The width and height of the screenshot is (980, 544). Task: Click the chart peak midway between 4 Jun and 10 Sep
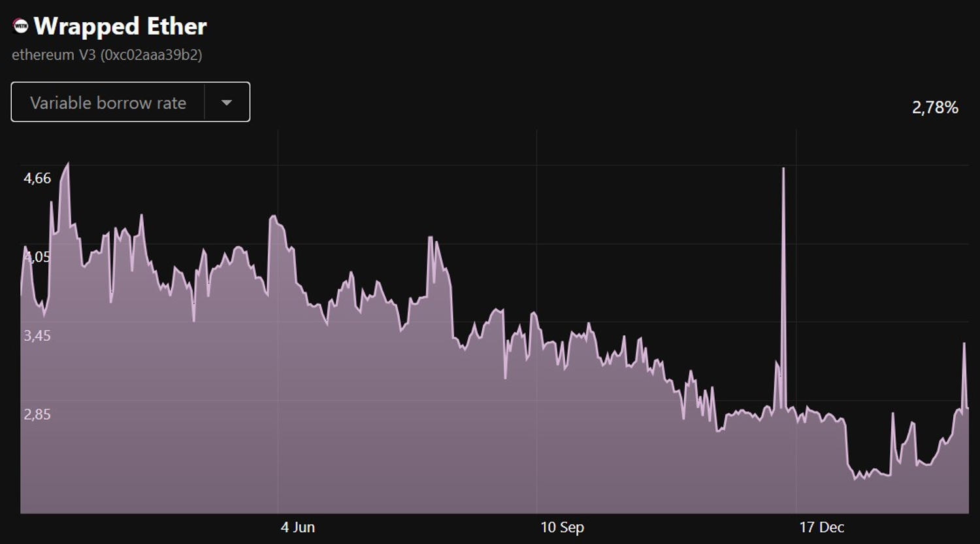click(431, 237)
